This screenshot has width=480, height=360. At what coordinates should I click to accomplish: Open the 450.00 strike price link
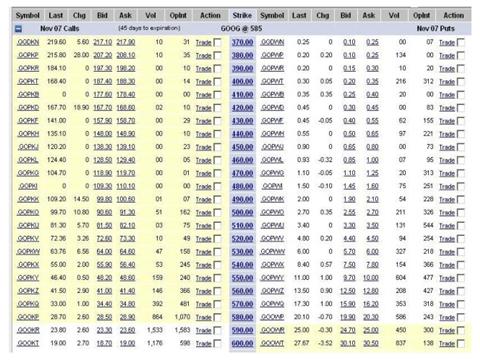[x=242, y=147]
